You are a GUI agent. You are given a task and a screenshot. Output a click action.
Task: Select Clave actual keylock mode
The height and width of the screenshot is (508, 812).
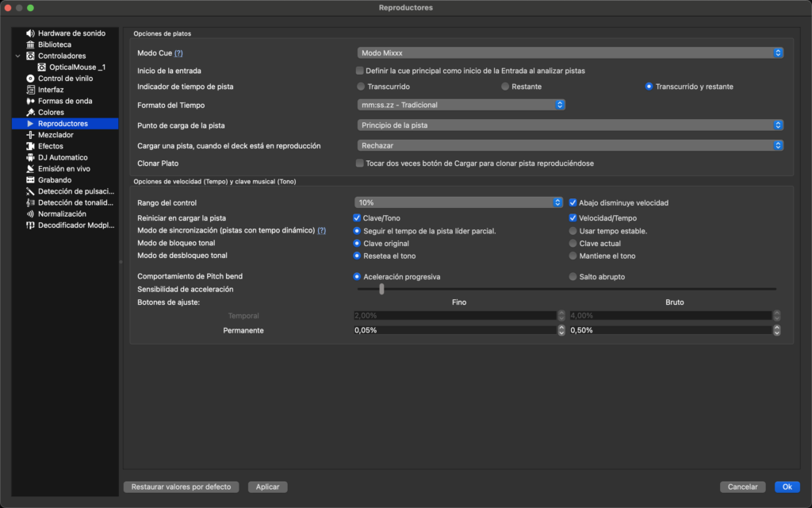click(x=573, y=244)
